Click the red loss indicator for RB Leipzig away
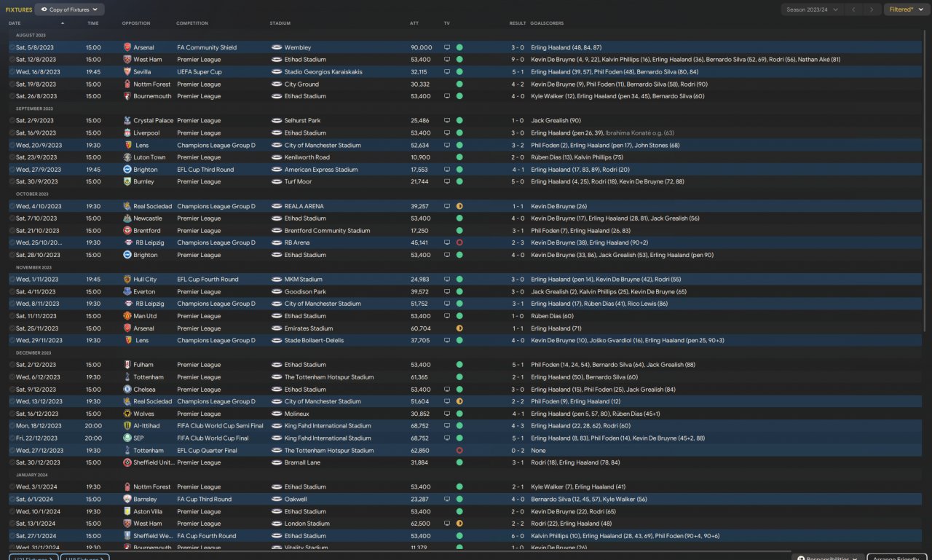 click(459, 242)
